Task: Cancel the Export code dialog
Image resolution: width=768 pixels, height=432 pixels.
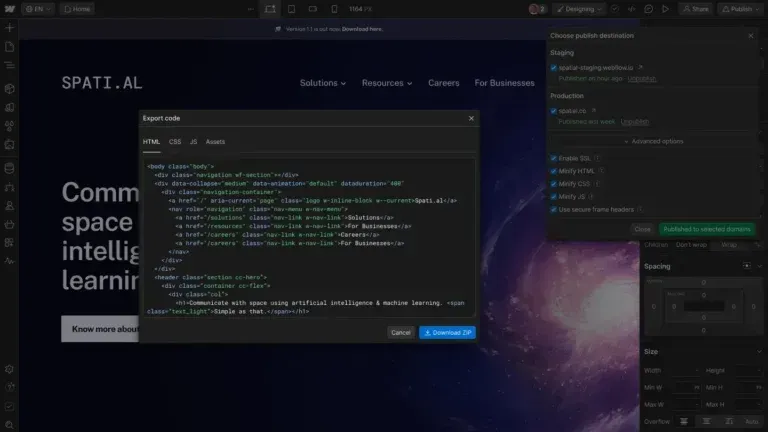Action: [x=401, y=333]
